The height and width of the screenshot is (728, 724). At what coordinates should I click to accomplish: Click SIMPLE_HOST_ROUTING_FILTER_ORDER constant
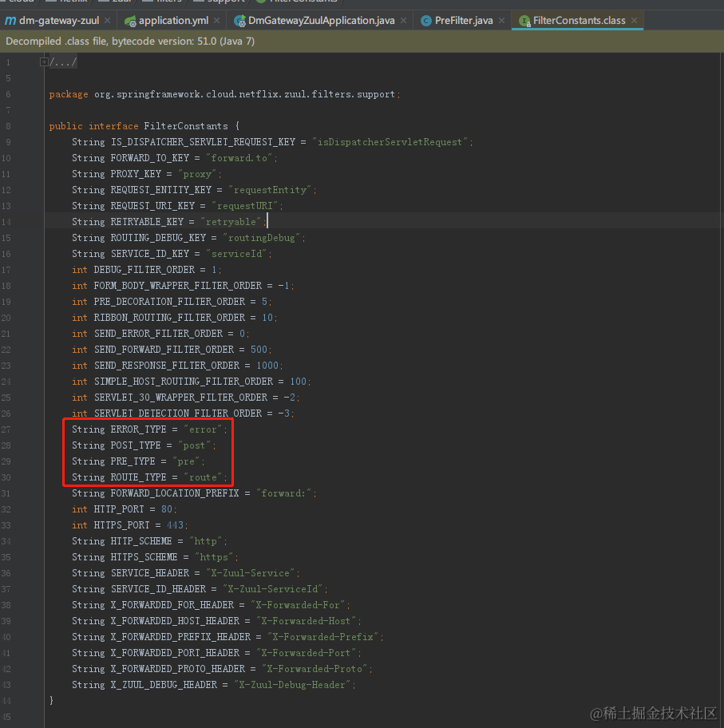[x=183, y=382]
